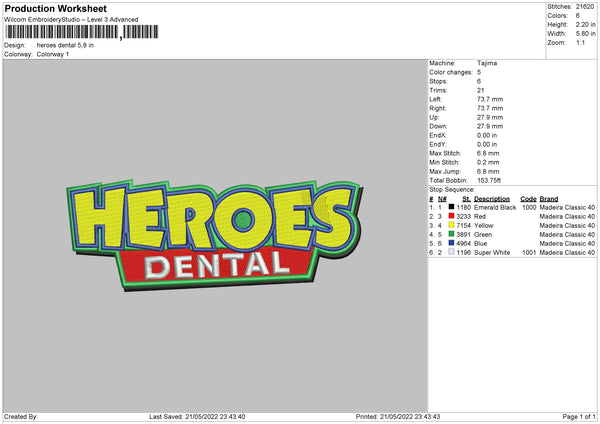
Task: Select design name 'heroes dental 5,8 in'
Action: (65, 45)
